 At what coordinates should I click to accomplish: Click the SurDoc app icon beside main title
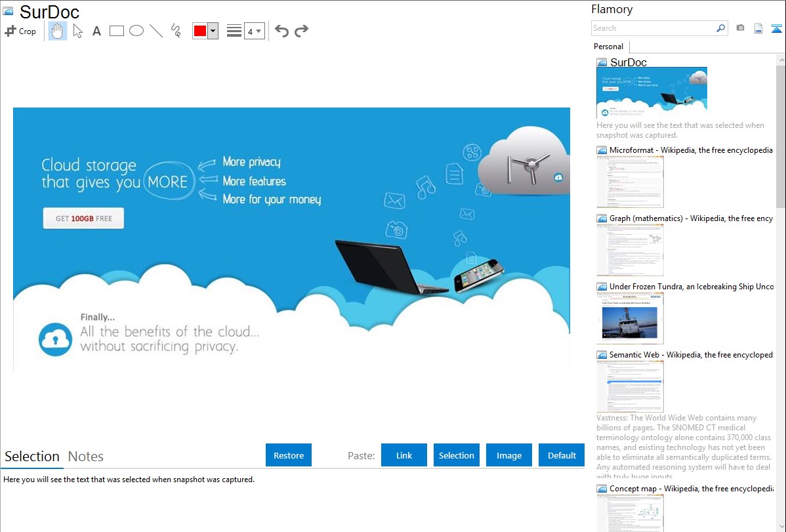point(9,12)
